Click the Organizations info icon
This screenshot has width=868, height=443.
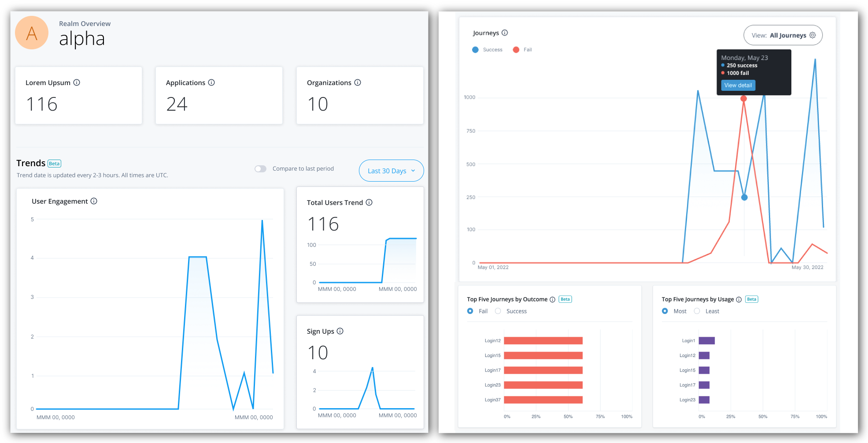tap(357, 82)
